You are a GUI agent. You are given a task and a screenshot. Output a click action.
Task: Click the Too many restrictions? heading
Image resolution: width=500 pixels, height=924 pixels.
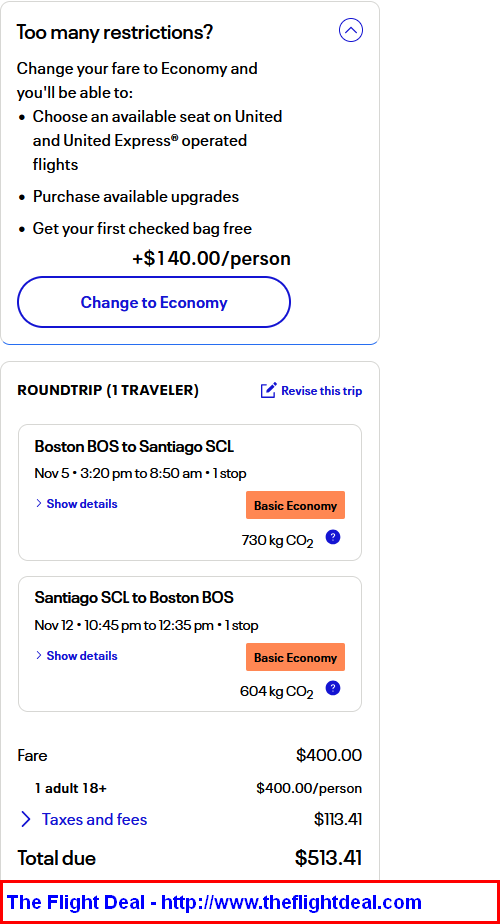pos(114,32)
